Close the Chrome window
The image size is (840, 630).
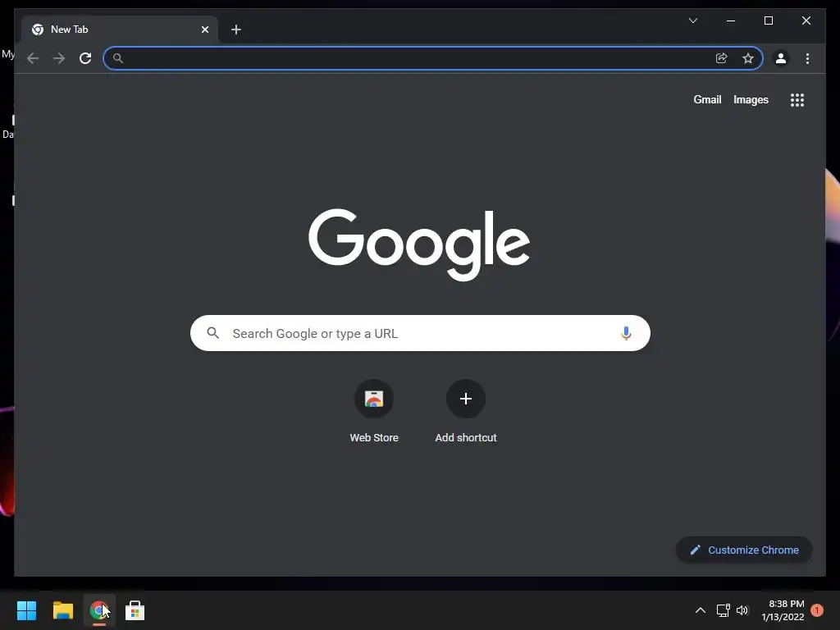[806, 21]
